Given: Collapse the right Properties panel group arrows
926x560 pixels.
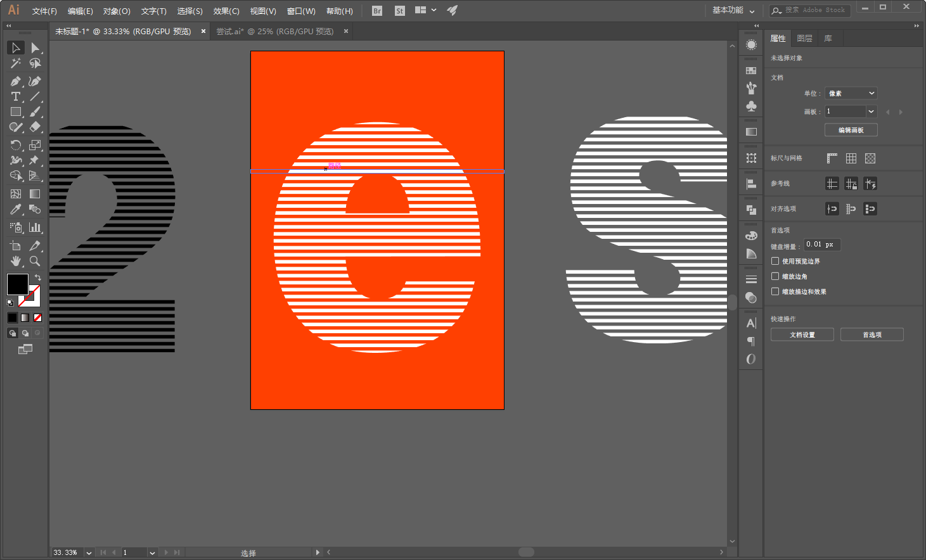Looking at the screenshot, I should pyautogui.click(x=916, y=26).
